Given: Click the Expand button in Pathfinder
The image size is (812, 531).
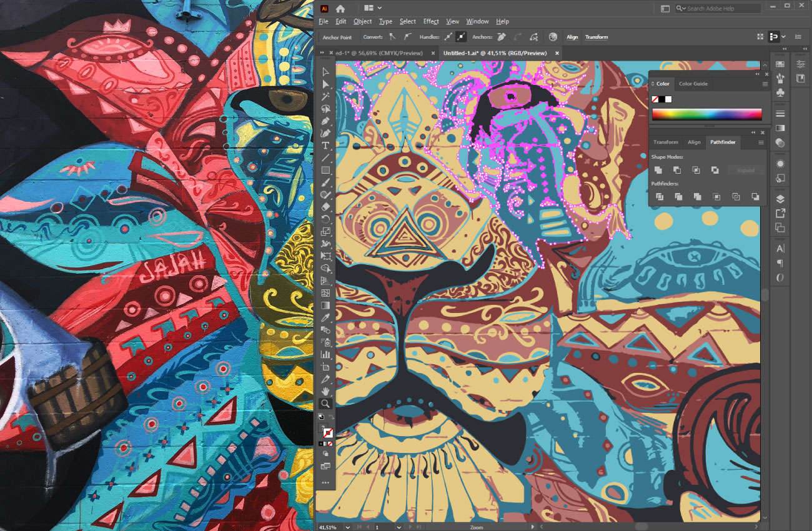Looking at the screenshot, I should point(746,170).
